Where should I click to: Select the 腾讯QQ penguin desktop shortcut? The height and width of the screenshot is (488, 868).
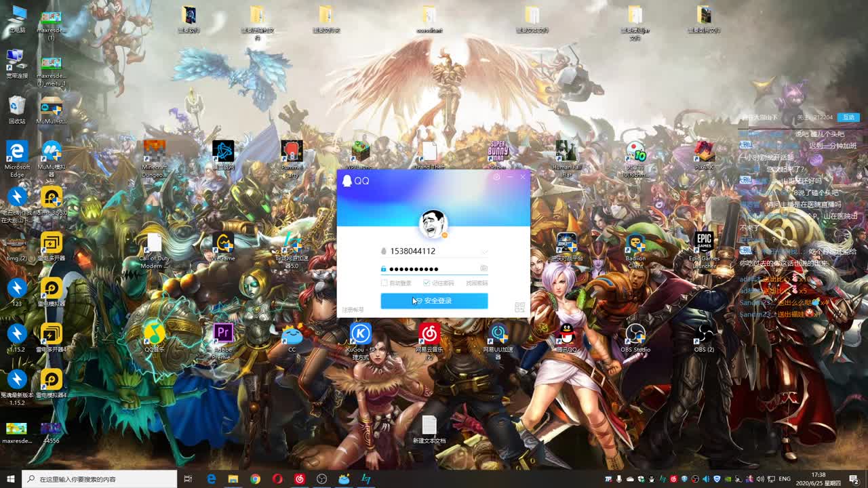pyautogui.click(x=567, y=338)
